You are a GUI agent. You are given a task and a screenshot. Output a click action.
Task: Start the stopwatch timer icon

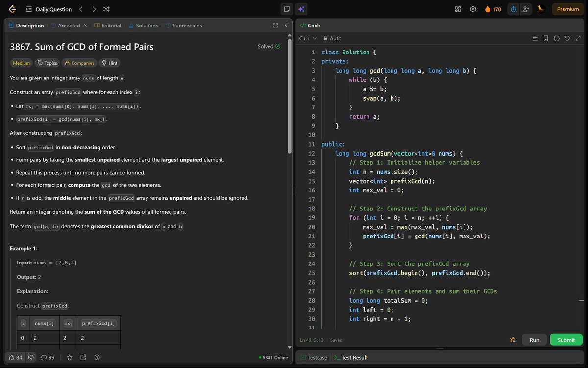[x=513, y=9]
